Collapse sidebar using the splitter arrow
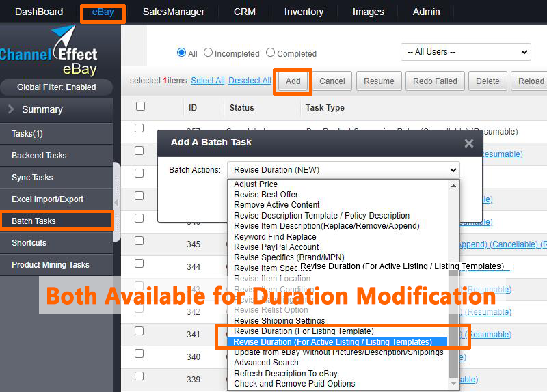 point(116,202)
